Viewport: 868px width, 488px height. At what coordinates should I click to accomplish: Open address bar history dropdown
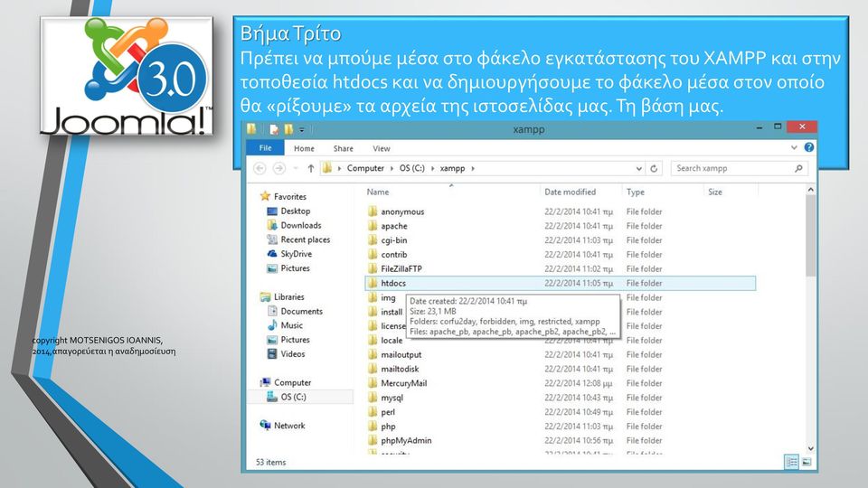[x=639, y=168]
